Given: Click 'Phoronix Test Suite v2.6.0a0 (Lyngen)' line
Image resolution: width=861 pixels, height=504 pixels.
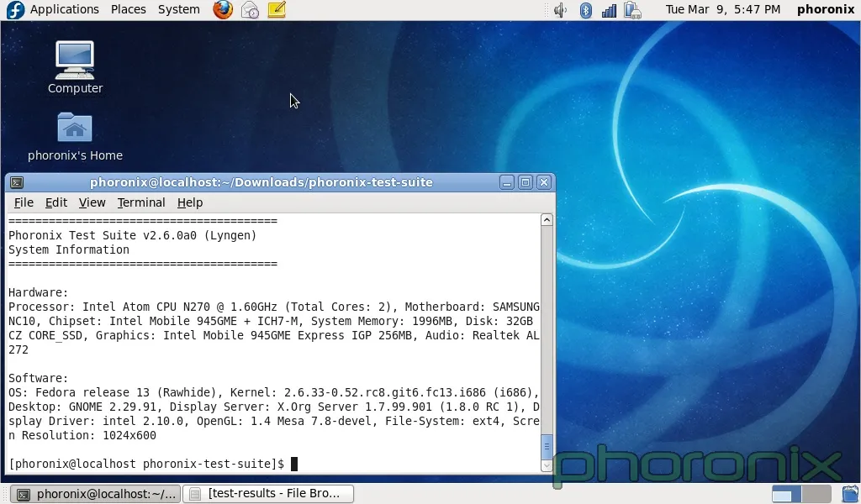Looking at the screenshot, I should pos(132,235).
